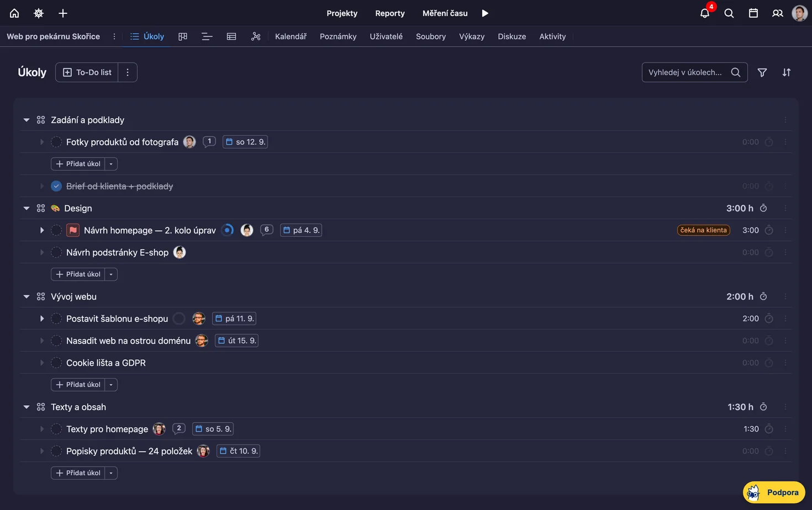Open more options next to To-Do list button

pos(128,72)
